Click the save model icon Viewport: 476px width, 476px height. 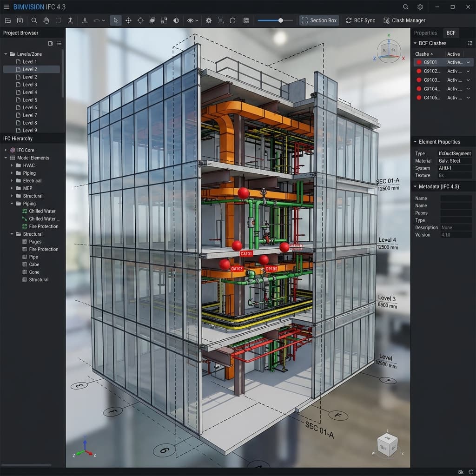20,20
